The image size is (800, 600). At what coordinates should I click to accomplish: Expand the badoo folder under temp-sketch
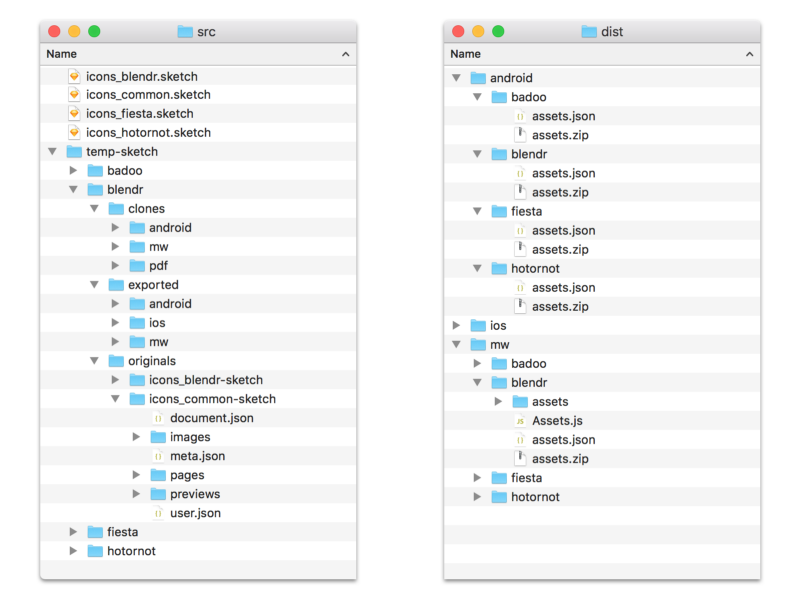73,170
